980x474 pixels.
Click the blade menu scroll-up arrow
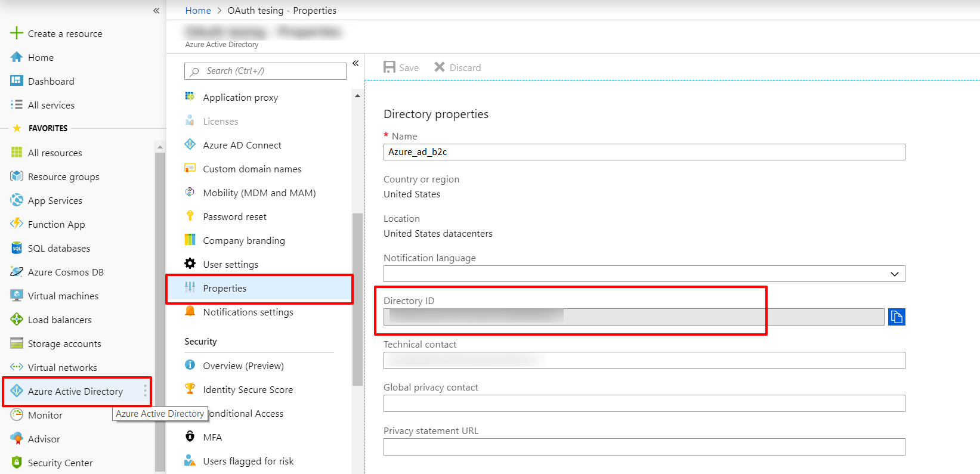(x=357, y=96)
